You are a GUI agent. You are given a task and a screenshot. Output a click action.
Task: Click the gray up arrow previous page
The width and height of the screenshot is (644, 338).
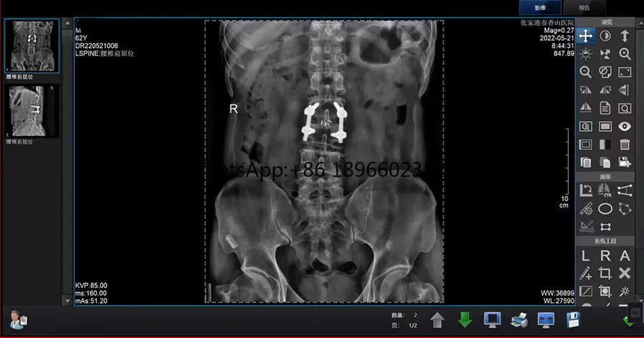(437, 319)
